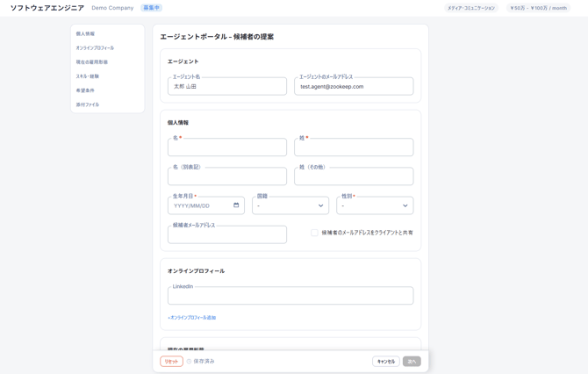Focus the LinkedIn input field

(290, 296)
